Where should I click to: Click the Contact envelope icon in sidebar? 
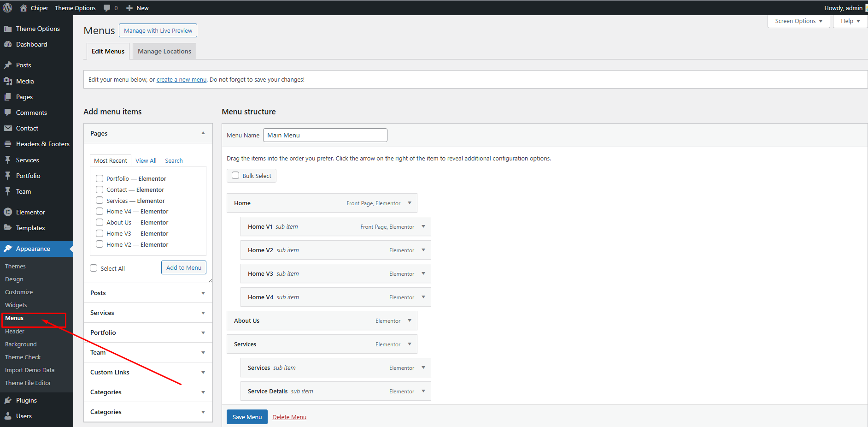point(8,128)
